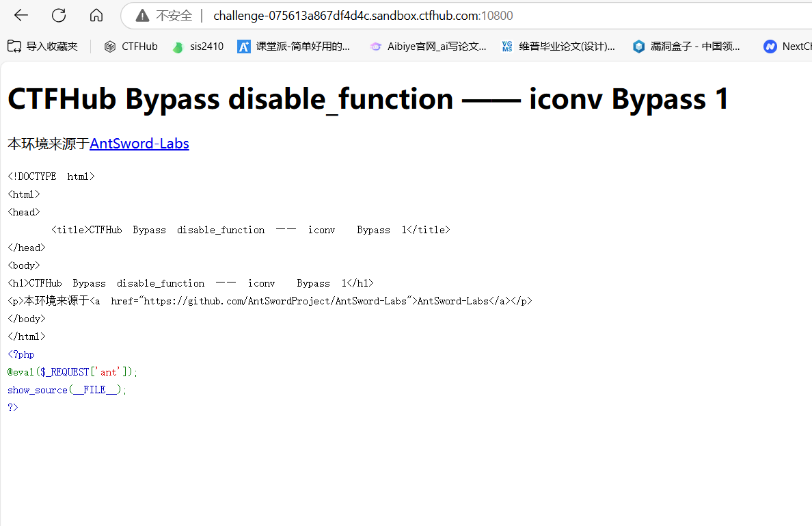Focus the address bar URL
The height and width of the screenshot is (526, 812).
pyautogui.click(x=363, y=16)
